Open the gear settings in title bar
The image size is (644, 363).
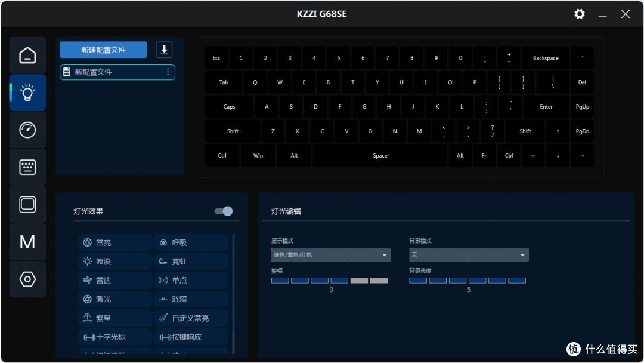tap(580, 14)
